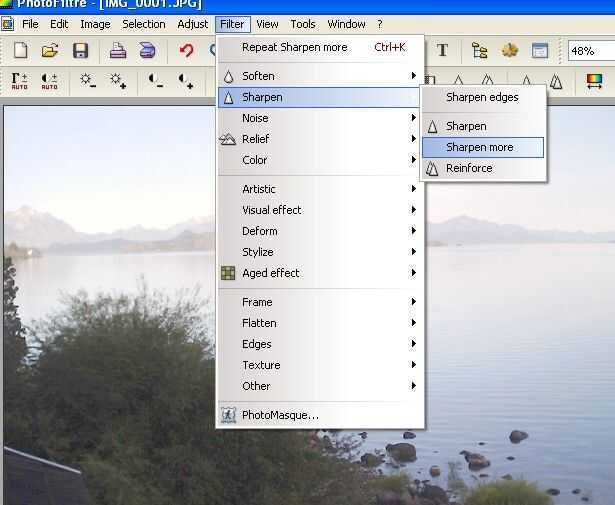Choose Sharpen more in submenu

coord(483,147)
